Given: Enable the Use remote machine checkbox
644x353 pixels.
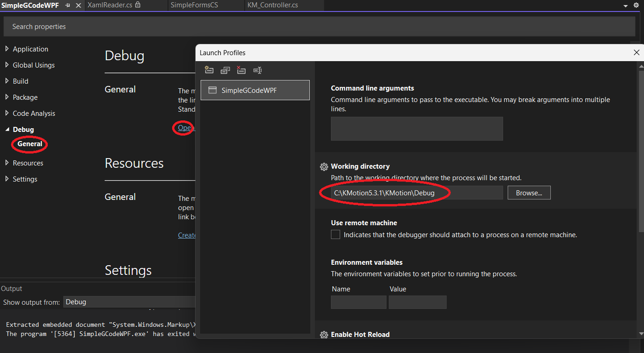Looking at the screenshot, I should [x=336, y=235].
